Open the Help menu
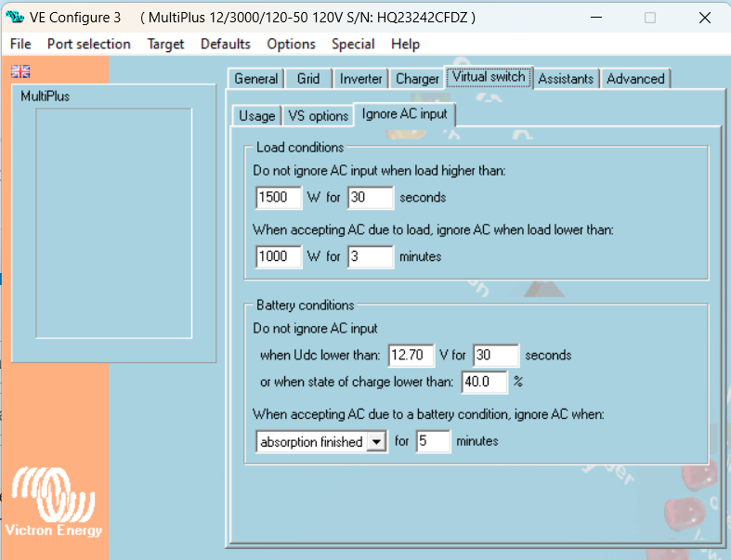 tap(405, 44)
